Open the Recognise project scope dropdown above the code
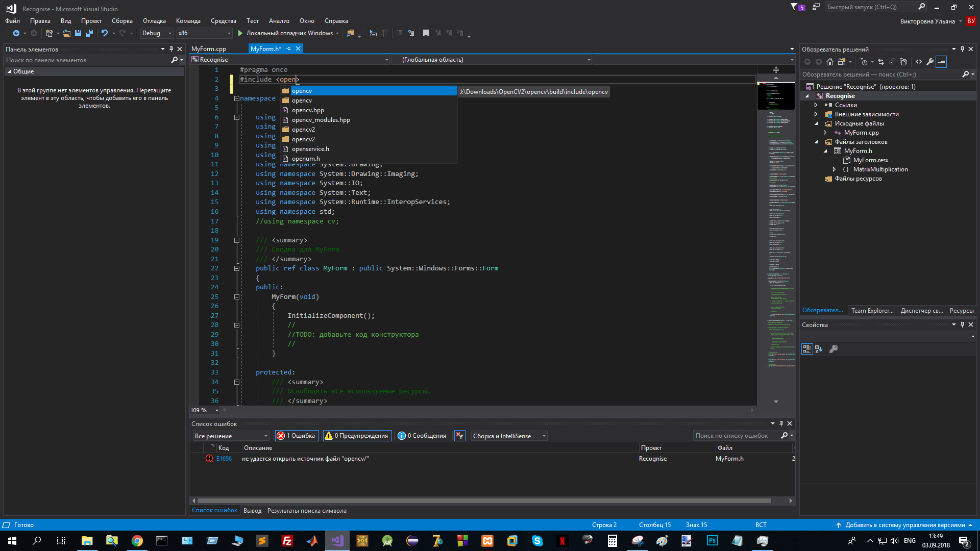 290,60
